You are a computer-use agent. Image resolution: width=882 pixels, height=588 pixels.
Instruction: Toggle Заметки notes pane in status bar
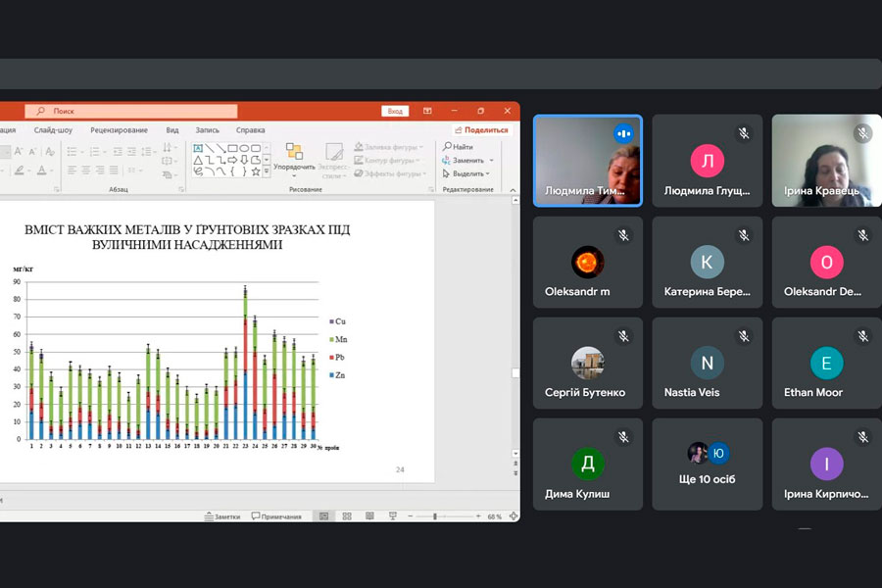222,516
